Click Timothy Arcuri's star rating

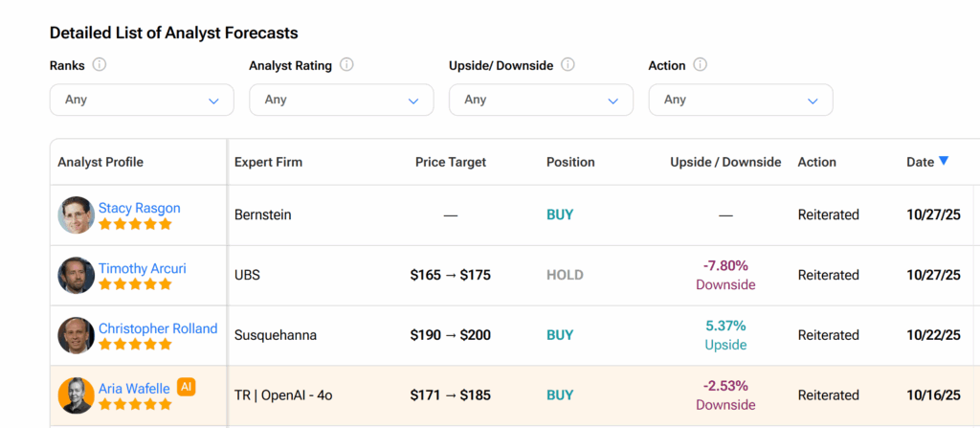point(135,284)
